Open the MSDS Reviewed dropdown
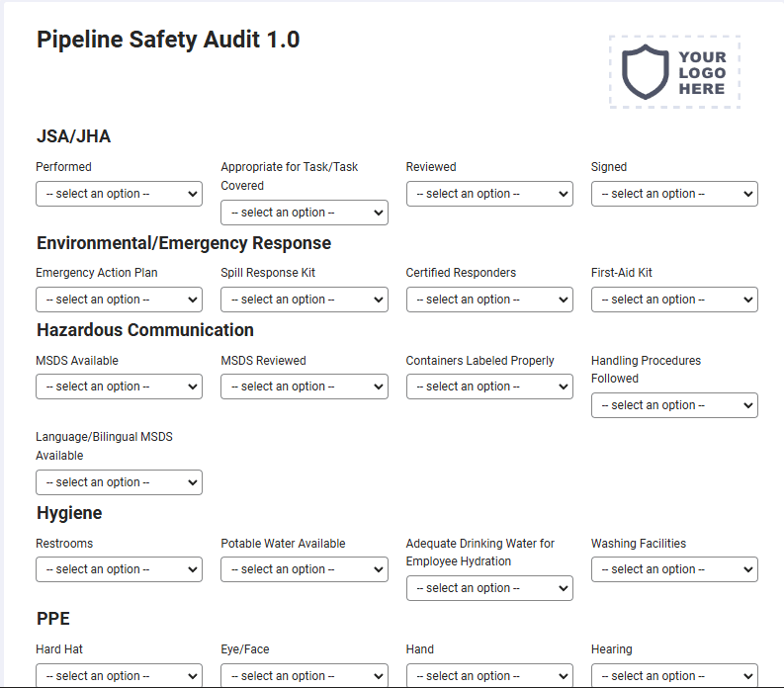This screenshot has width=784, height=688. pos(304,387)
